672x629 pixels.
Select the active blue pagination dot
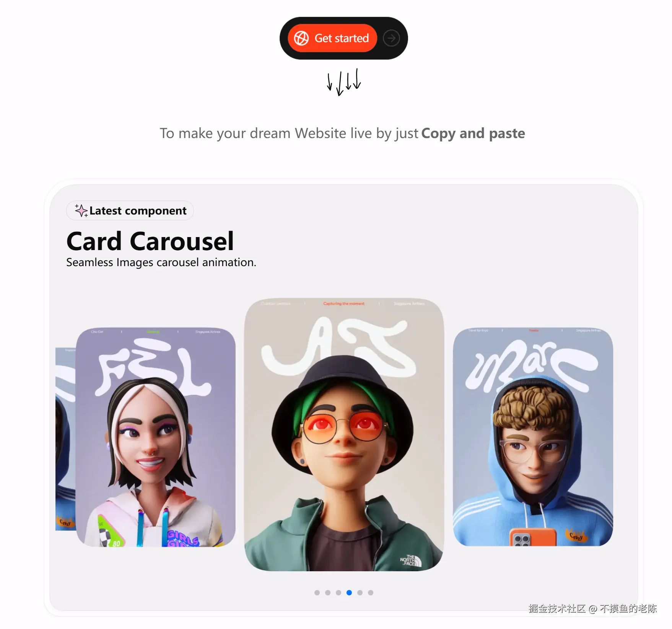point(349,593)
